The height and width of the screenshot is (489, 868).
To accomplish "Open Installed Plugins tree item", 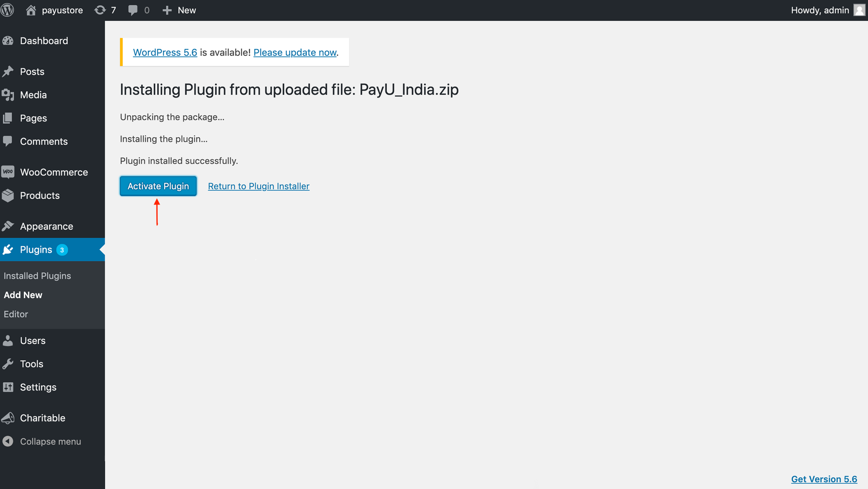I will 37,276.
